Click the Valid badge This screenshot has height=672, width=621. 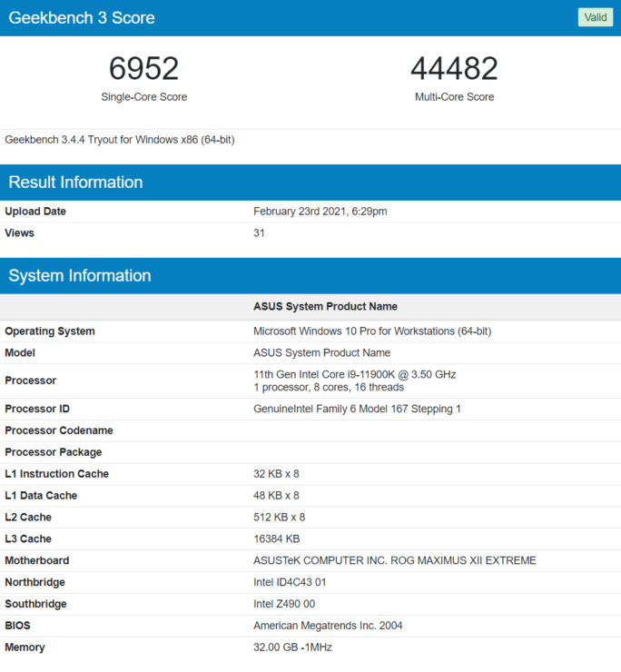click(596, 17)
